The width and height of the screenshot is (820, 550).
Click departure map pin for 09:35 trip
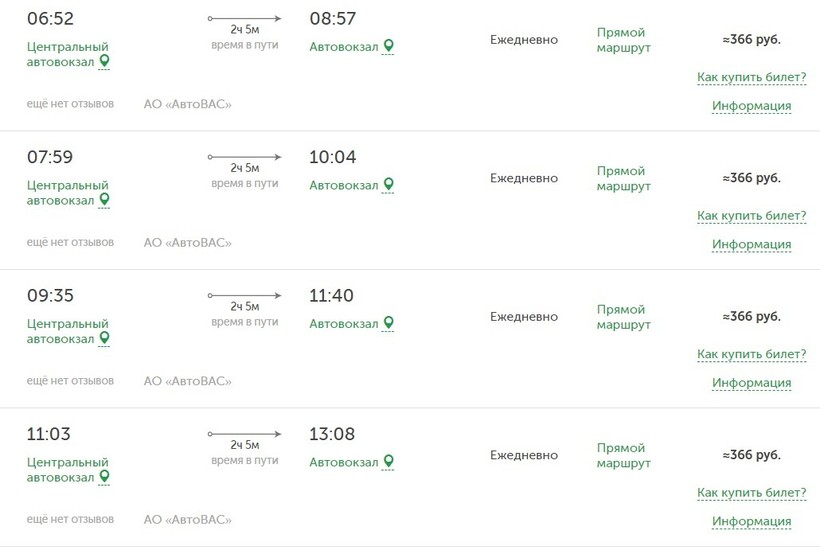coord(105,338)
